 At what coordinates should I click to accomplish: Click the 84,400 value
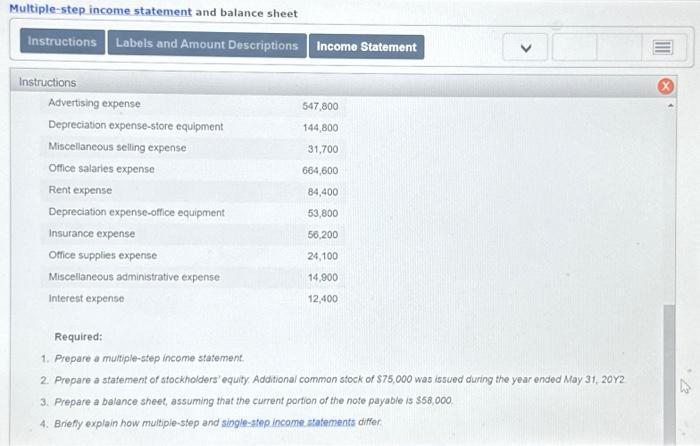[323, 192]
